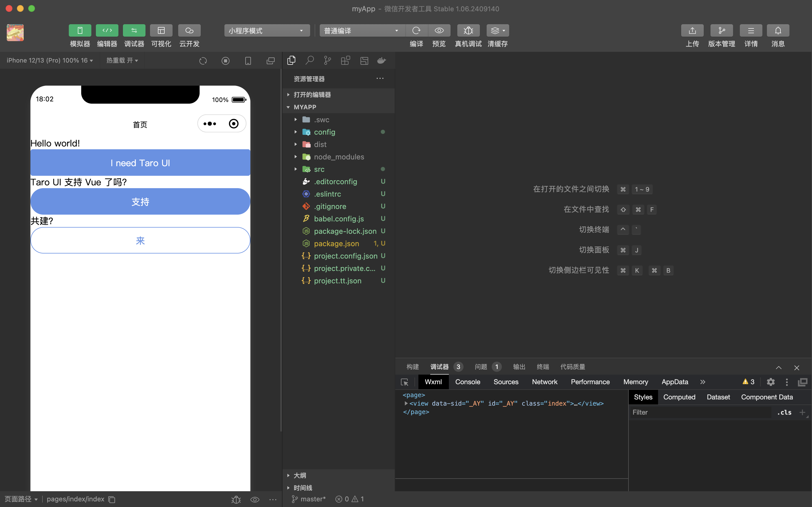Viewport: 812px width, 507px height.
Task: Switch to the Computed styles tab
Action: point(679,397)
